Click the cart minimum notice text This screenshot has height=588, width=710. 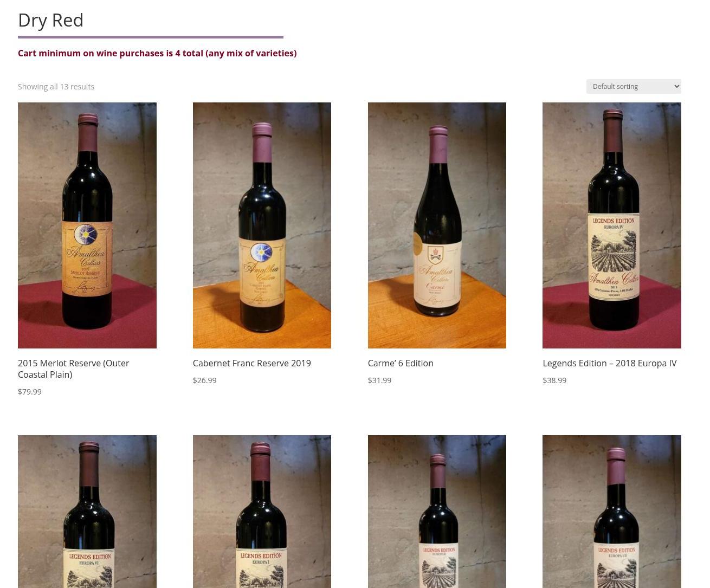click(x=157, y=53)
